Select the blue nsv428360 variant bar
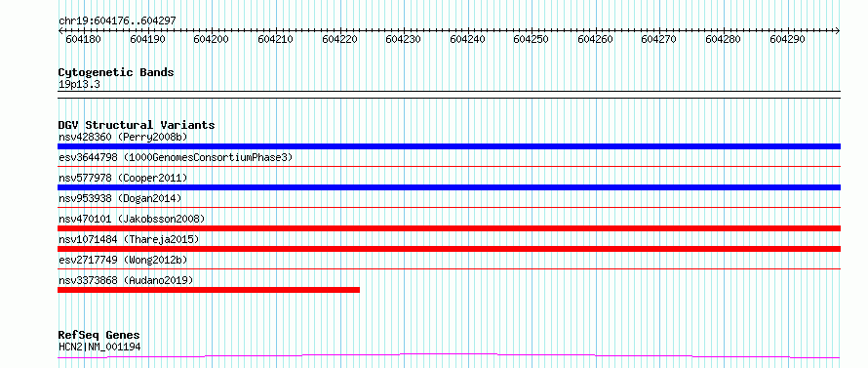 click(449, 146)
